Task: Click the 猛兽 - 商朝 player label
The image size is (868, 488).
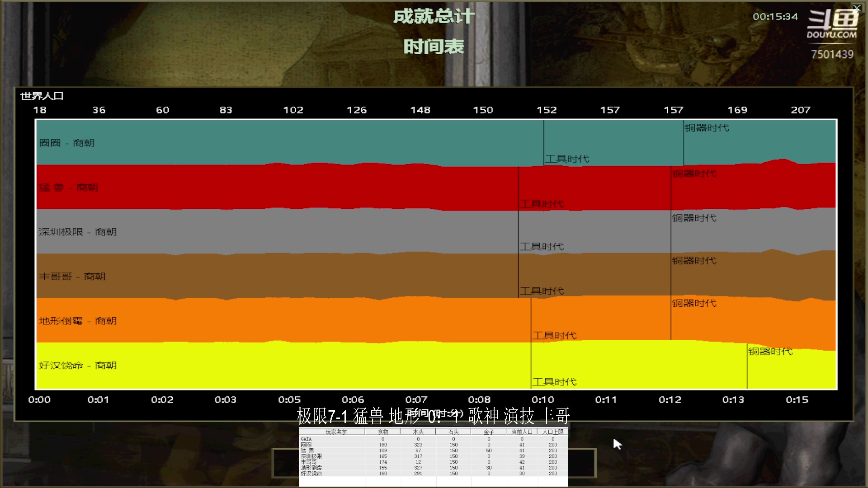Action: (68, 187)
